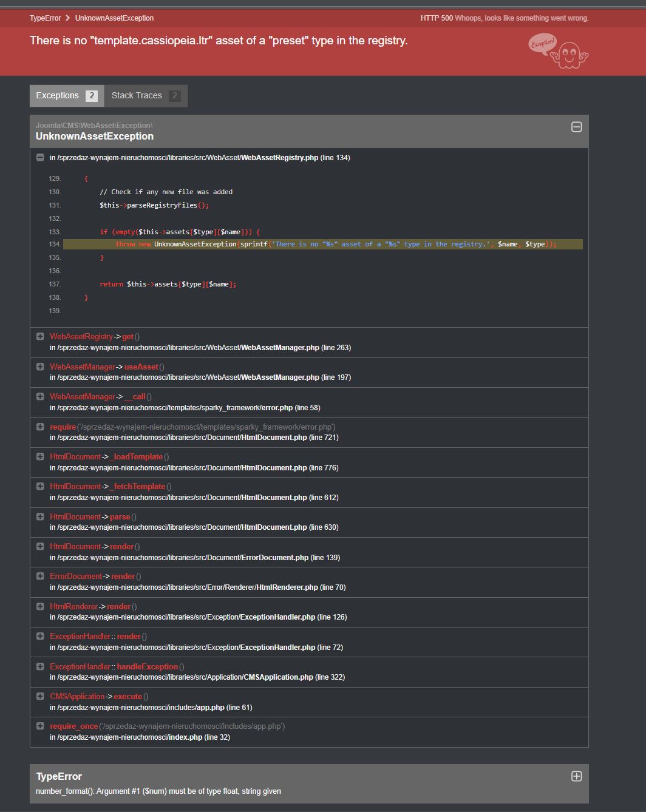
Task: Click the HTTP 500 status text
Action: (x=437, y=18)
